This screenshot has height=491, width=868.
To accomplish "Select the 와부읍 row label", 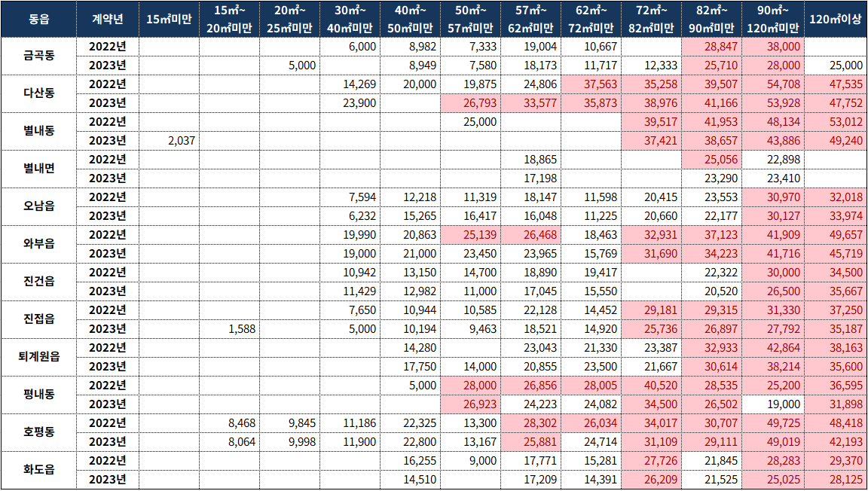I will coord(38,245).
